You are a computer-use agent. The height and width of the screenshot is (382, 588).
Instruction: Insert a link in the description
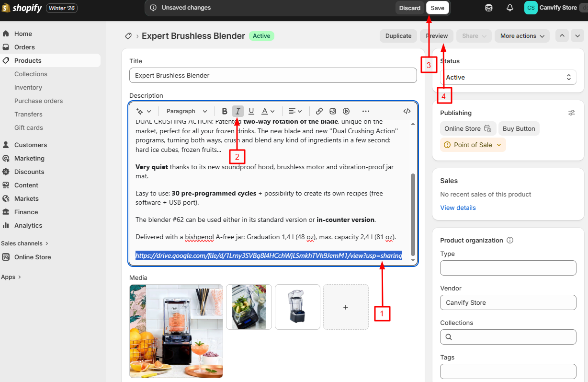[x=319, y=111]
